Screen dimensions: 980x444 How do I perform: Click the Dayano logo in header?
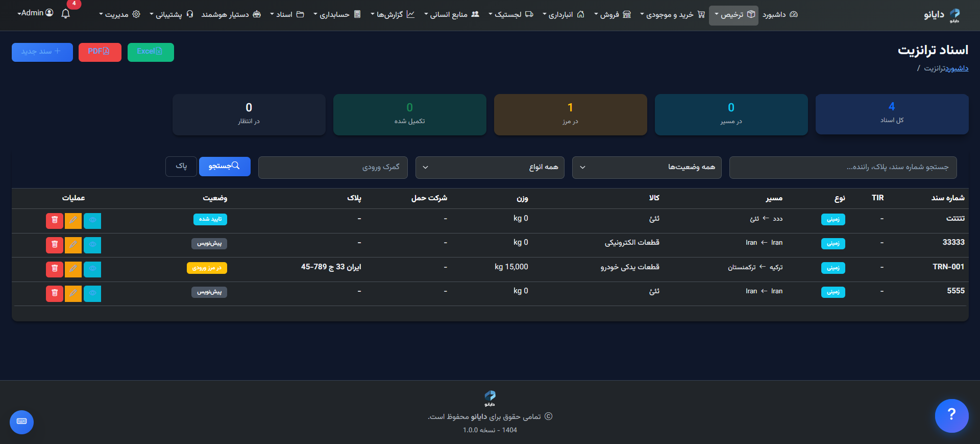(x=942, y=15)
